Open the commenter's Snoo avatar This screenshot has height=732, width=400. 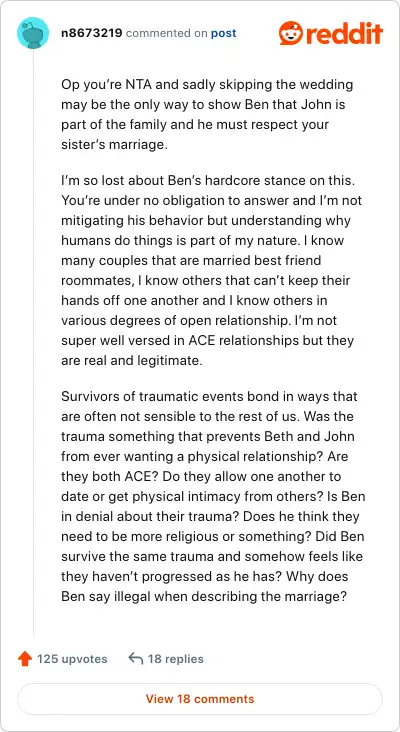[33, 33]
